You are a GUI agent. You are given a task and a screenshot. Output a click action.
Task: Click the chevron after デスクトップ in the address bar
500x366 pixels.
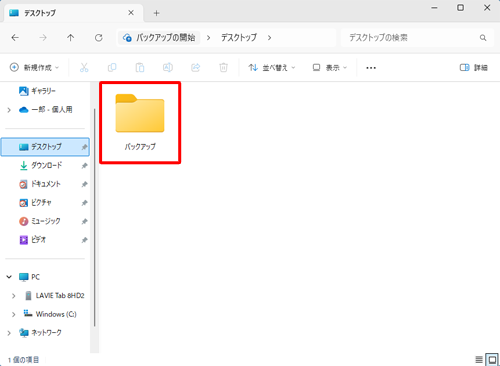(x=269, y=38)
